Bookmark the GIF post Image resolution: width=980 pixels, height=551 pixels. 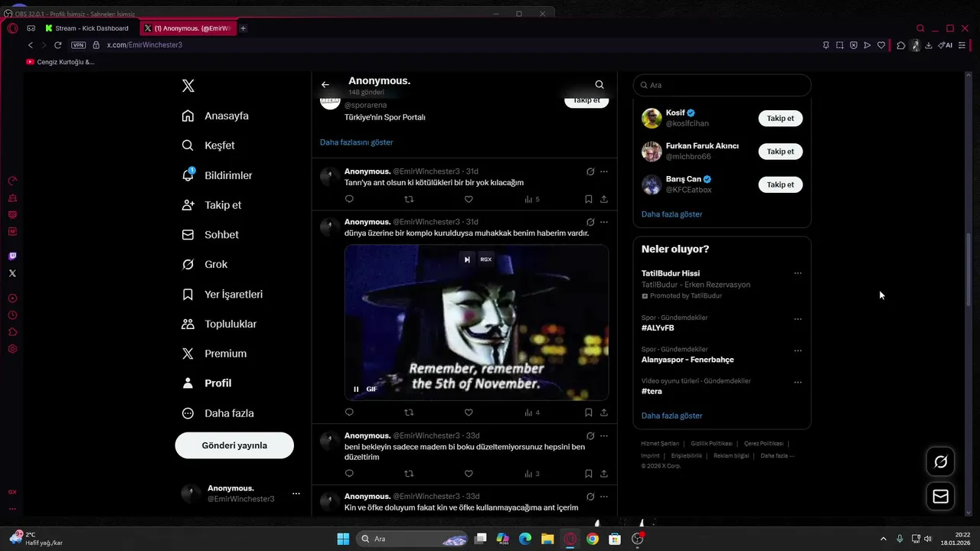[x=588, y=412]
